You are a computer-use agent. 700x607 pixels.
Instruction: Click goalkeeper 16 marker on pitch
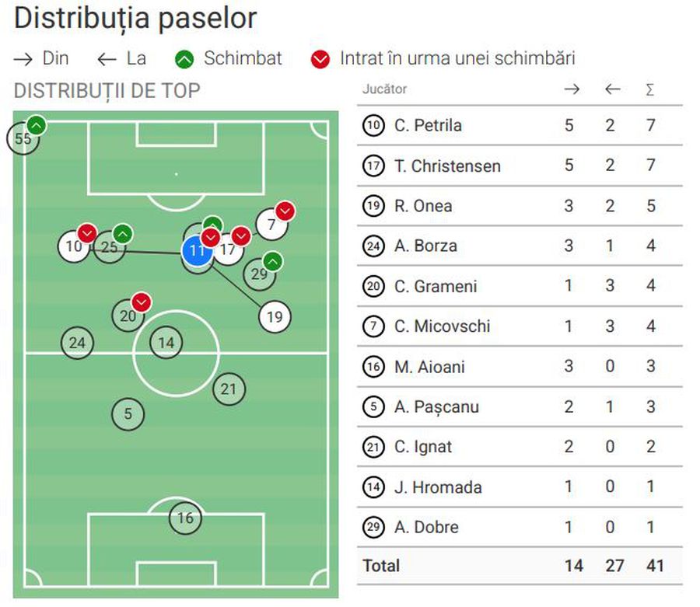(185, 518)
